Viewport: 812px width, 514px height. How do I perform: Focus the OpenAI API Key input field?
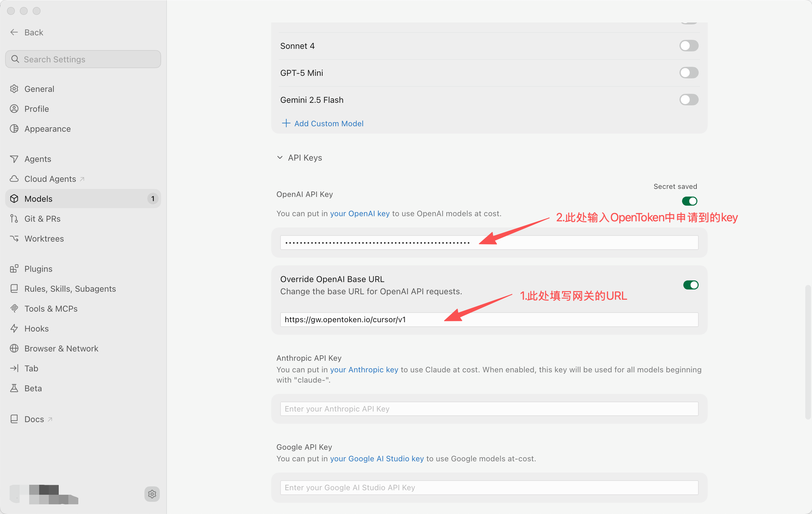[489, 243]
